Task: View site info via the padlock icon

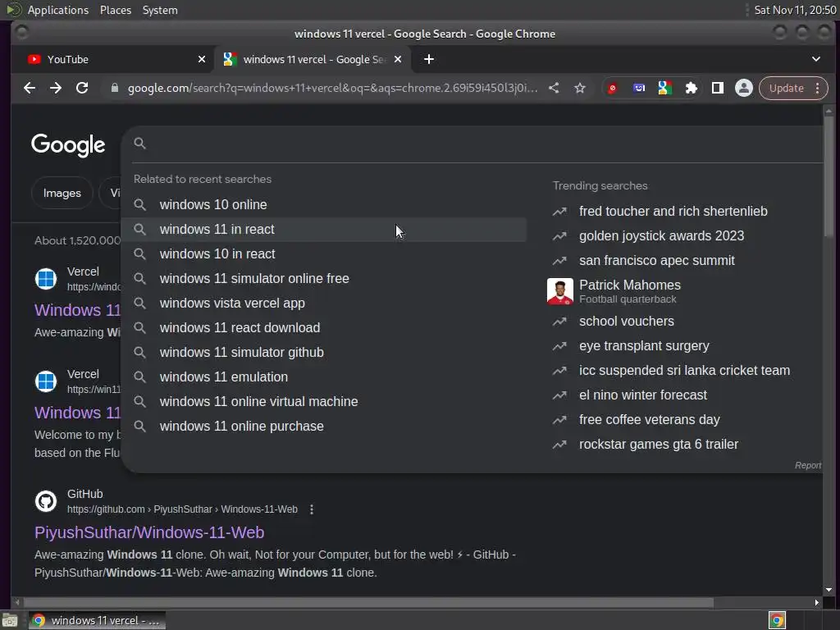Action: click(x=114, y=88)
